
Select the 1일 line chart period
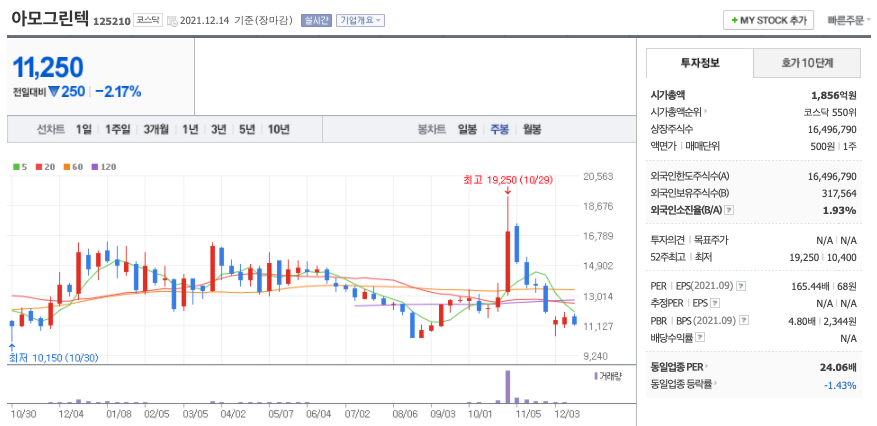pos(83,130)
